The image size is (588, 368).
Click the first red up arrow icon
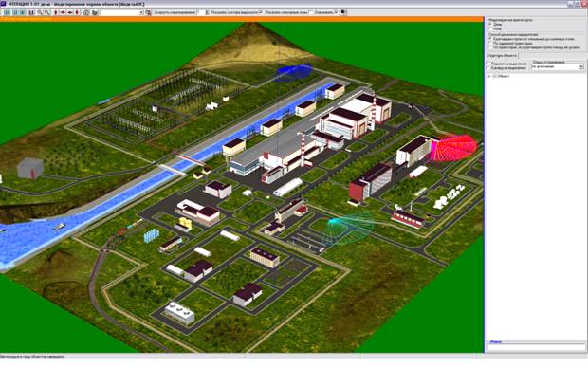(56, 12)
